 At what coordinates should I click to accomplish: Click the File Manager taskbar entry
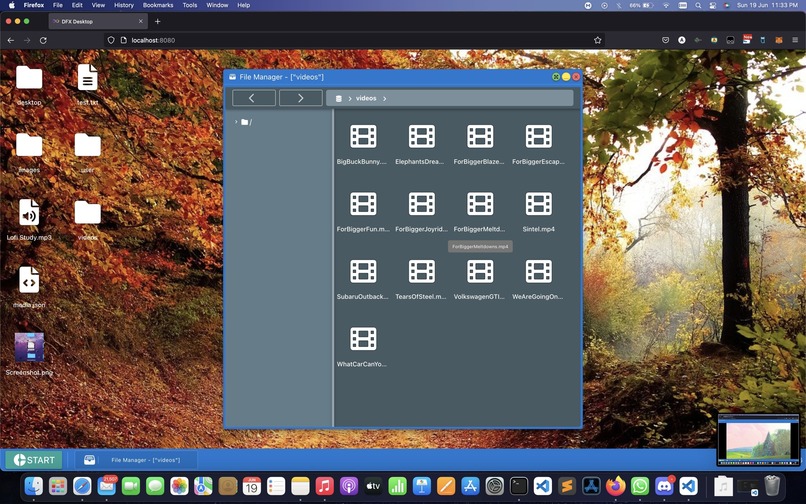coord(136,460)
